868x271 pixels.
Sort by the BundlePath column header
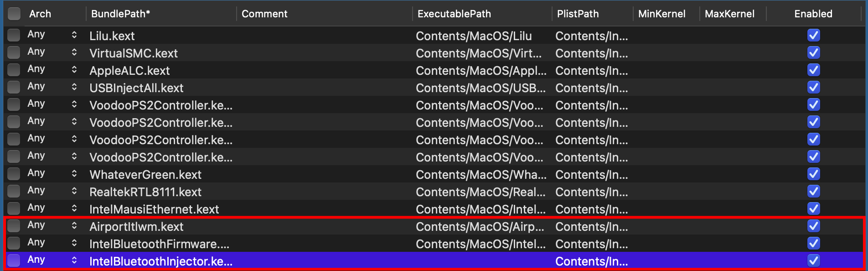coord(120,14)
